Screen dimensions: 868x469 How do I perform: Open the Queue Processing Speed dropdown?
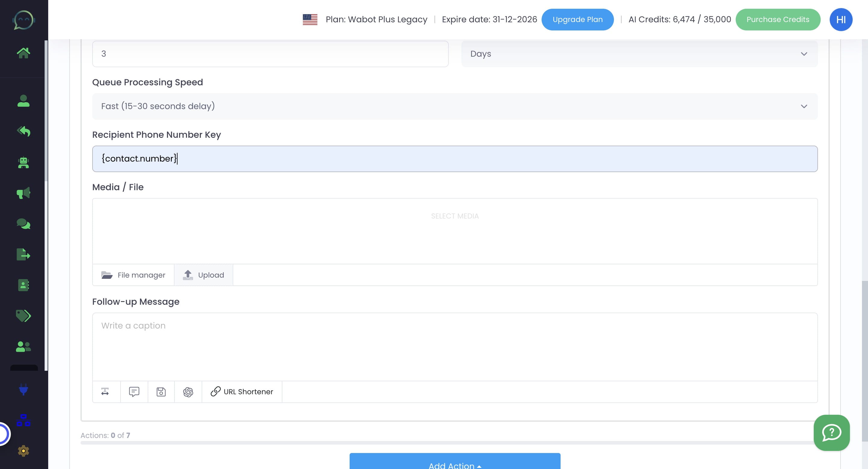tap(454, 106)
